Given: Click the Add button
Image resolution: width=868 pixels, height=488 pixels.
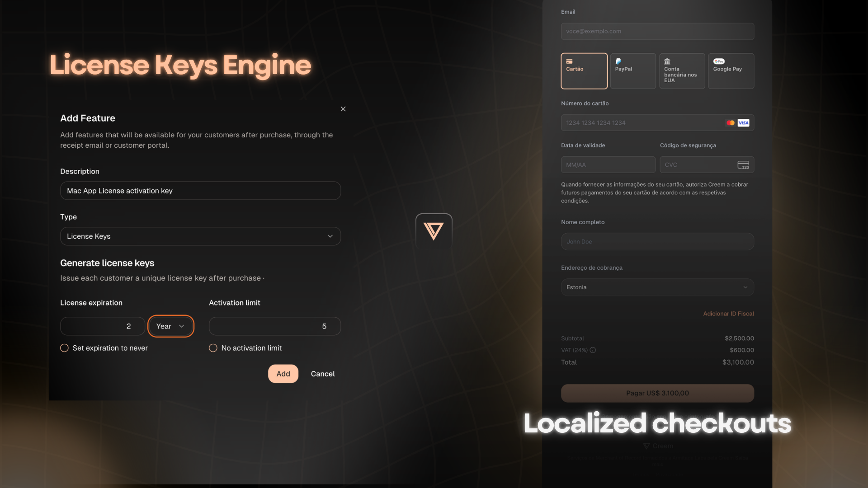Looking at the screenshot, I should 283,374.
